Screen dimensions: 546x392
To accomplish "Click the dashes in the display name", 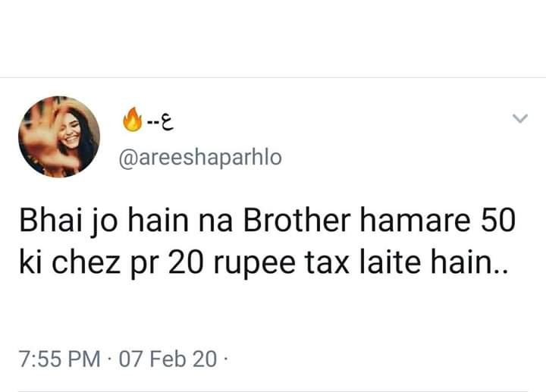I will (152, 123).
